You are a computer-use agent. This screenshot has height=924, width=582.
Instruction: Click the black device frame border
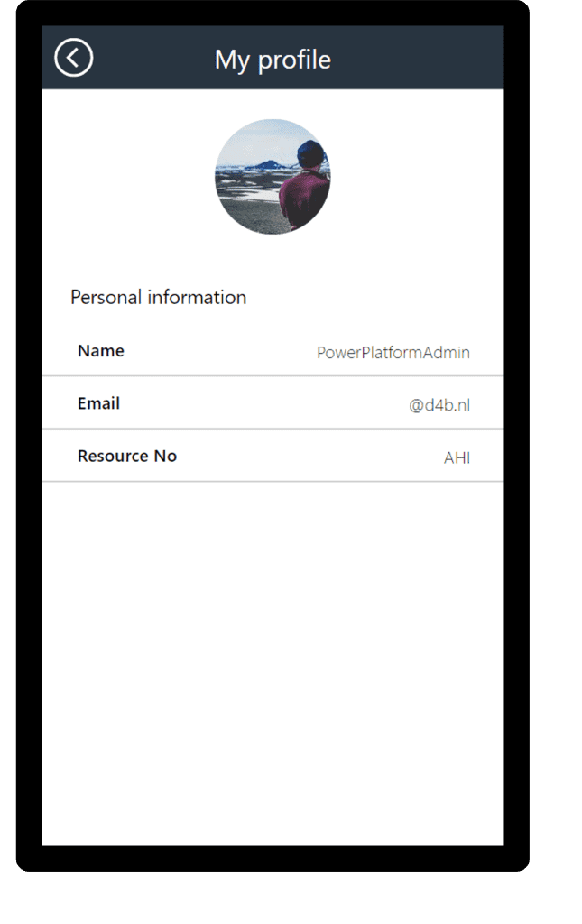coord(28,451)
